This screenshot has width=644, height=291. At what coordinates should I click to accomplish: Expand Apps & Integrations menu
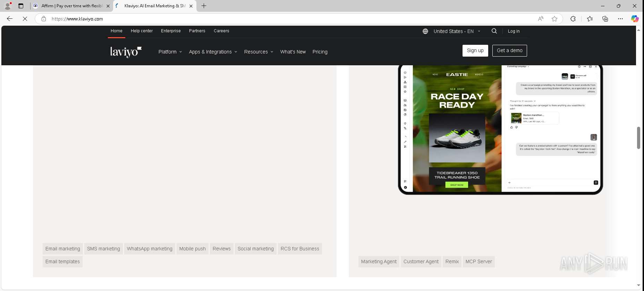213,52
